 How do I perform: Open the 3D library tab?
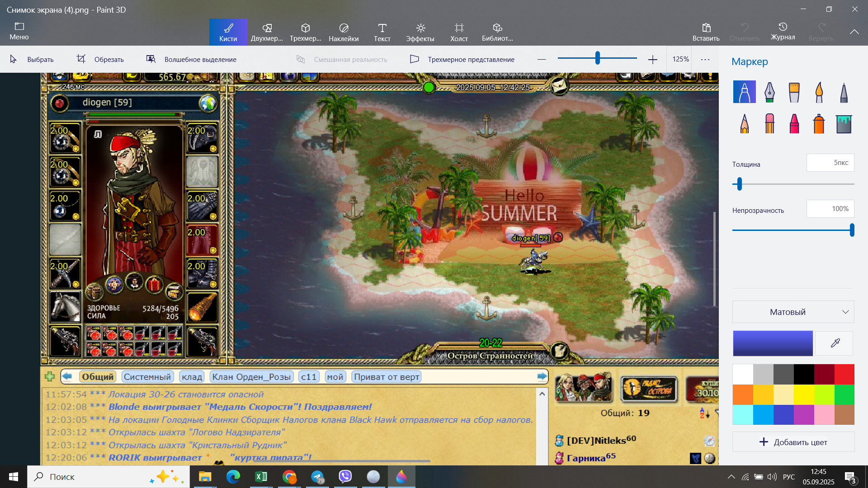497,32
